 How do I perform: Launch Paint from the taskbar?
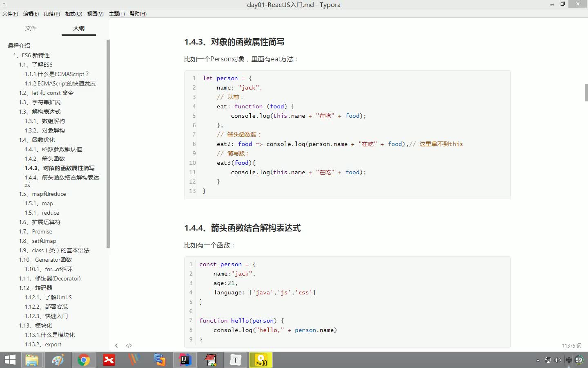coord(58,360)
